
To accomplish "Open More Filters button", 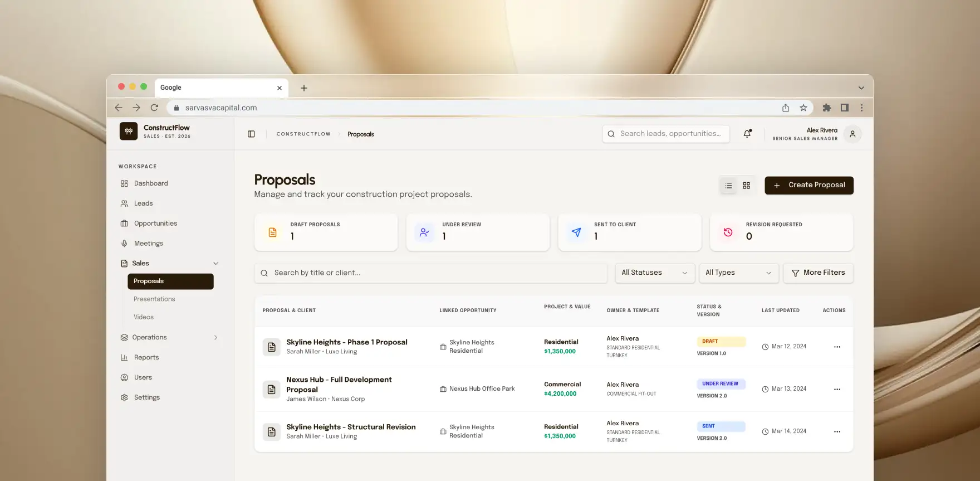I will click(x=818, y=273).
